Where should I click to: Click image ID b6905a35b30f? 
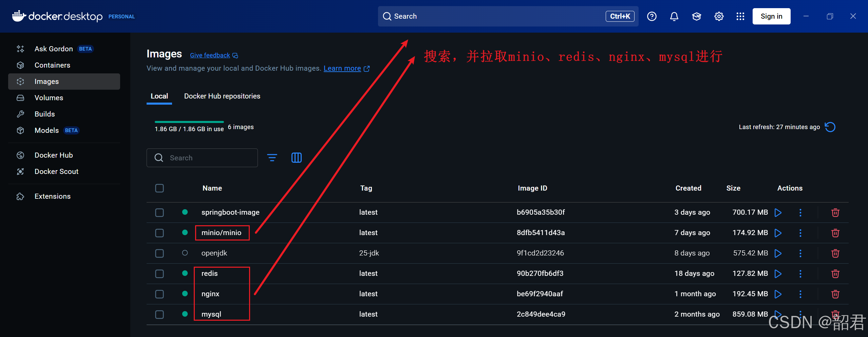pyautogui.click(x=541, y=212)
